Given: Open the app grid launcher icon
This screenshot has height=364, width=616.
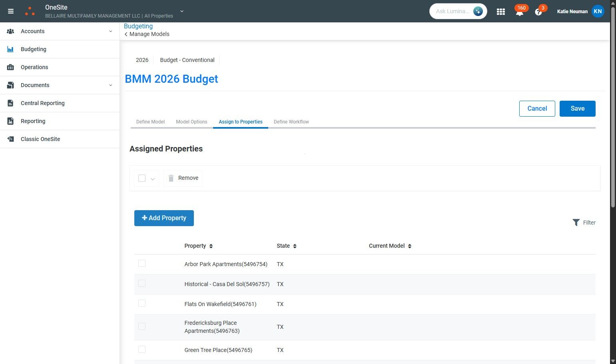Looking at the screenshot, I should pos(500,12).
